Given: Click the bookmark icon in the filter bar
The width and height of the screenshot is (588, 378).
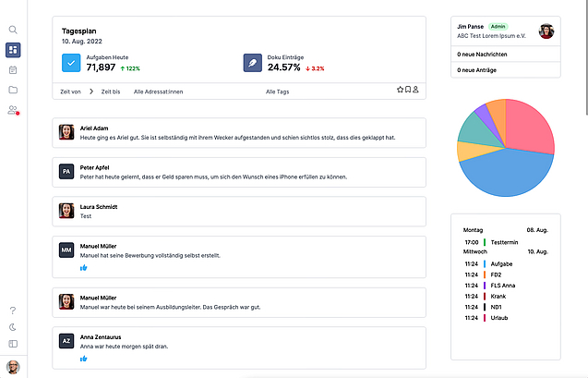Looking at the screenshot, I should [408, 91].
